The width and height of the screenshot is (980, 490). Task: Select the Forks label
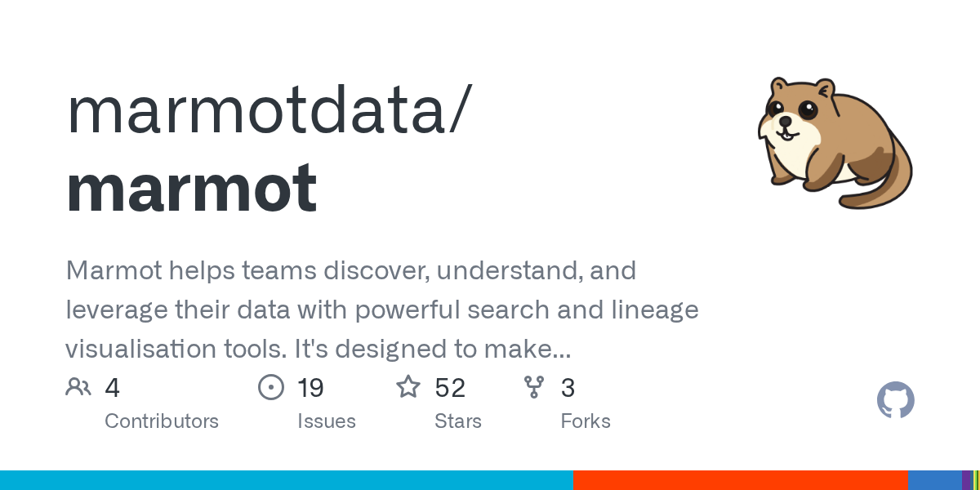[586, 421]
